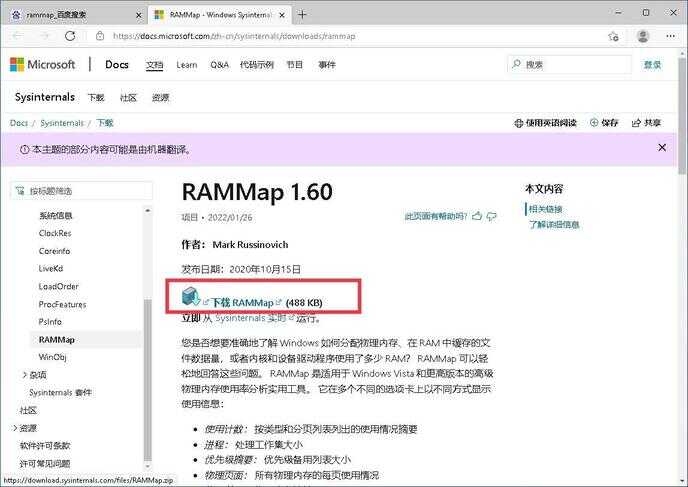Select 系统信息 in the sidebar tree

click(x=56, y=215)
